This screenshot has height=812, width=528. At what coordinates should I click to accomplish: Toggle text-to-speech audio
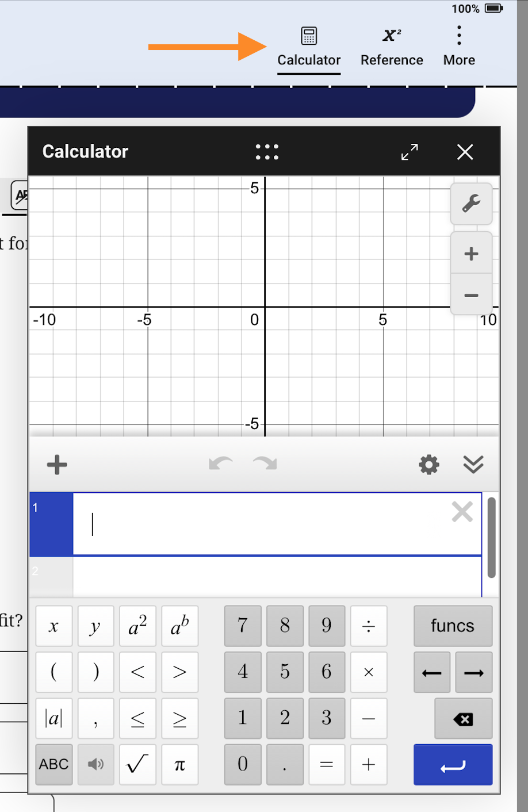(95, 764)
